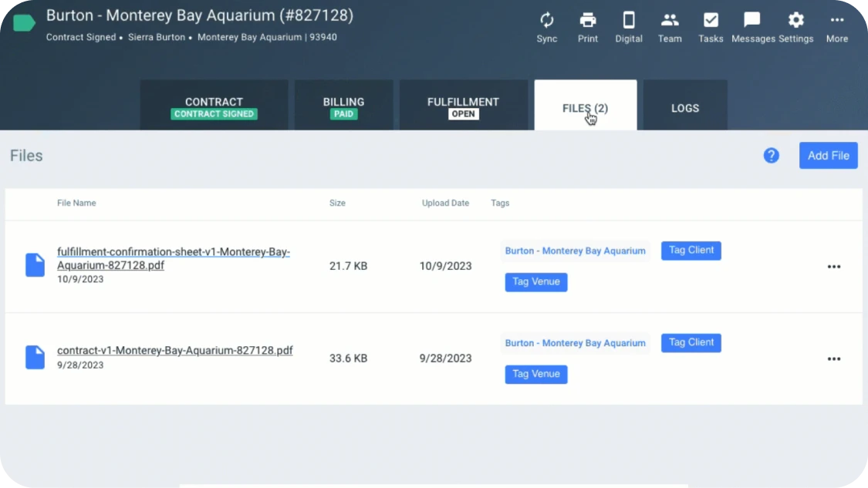Go to the Logs tab
868x488 pixels.
point(685,105)
